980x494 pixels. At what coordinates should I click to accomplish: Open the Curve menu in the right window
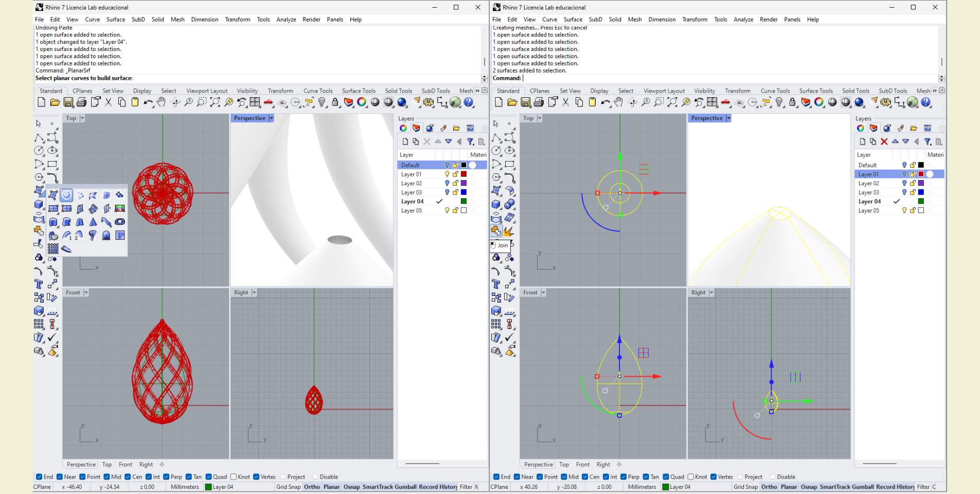[549, 20]
